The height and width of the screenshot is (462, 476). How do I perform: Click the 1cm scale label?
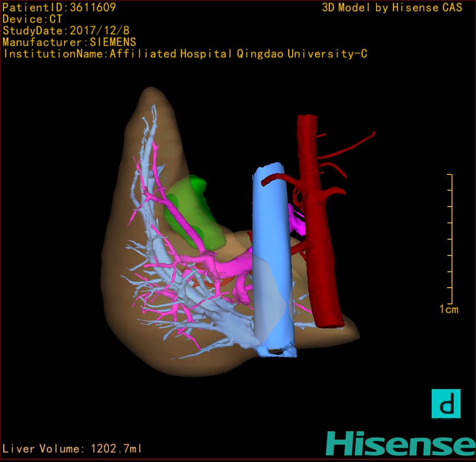coord(448,310)
